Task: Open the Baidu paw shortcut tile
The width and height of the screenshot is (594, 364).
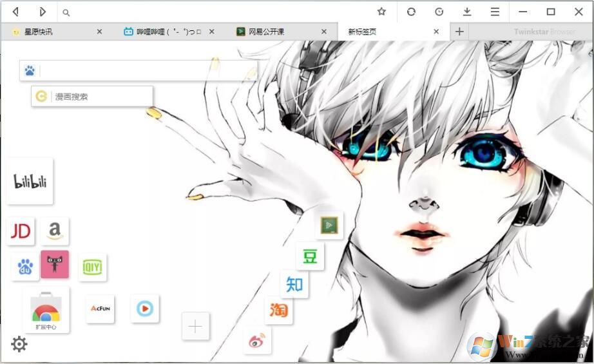Action: [25, 267]
